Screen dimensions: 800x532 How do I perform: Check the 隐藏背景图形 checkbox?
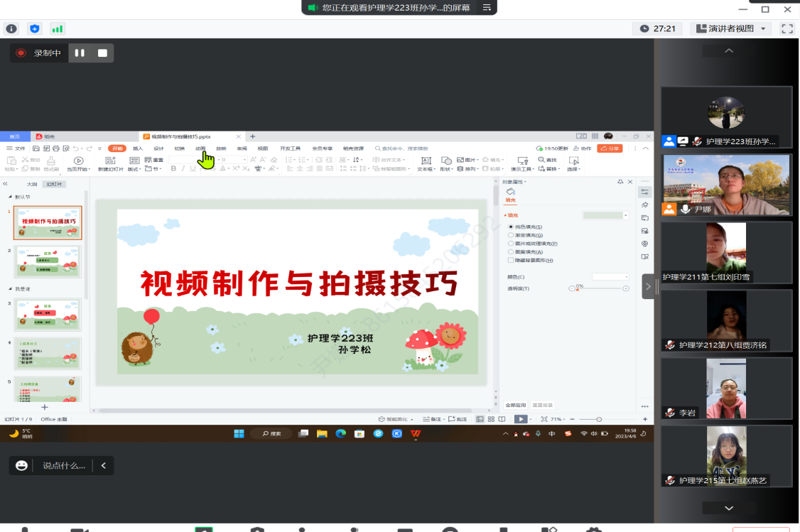pos(511,261)
